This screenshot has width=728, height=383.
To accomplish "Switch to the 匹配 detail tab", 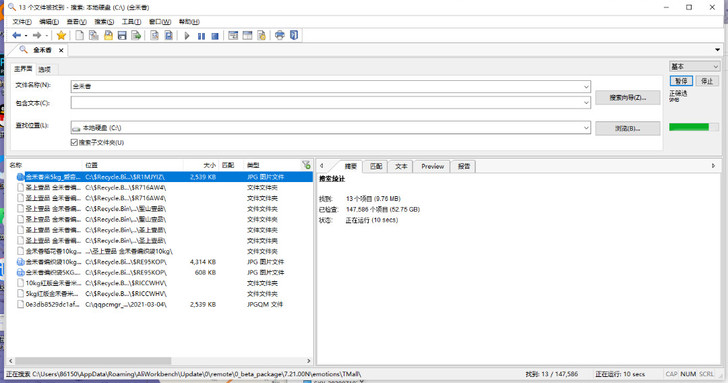I will pyautogui.click(x=376, y=166).
